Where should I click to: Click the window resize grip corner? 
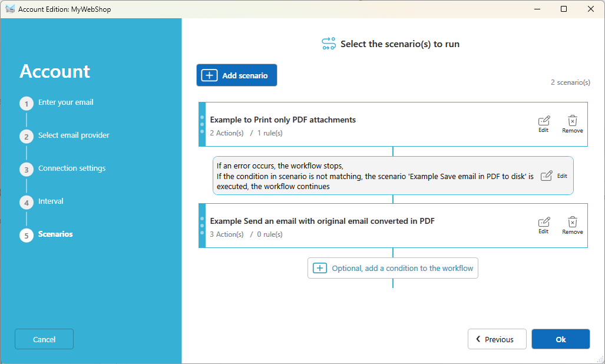(x=600, y=359)
